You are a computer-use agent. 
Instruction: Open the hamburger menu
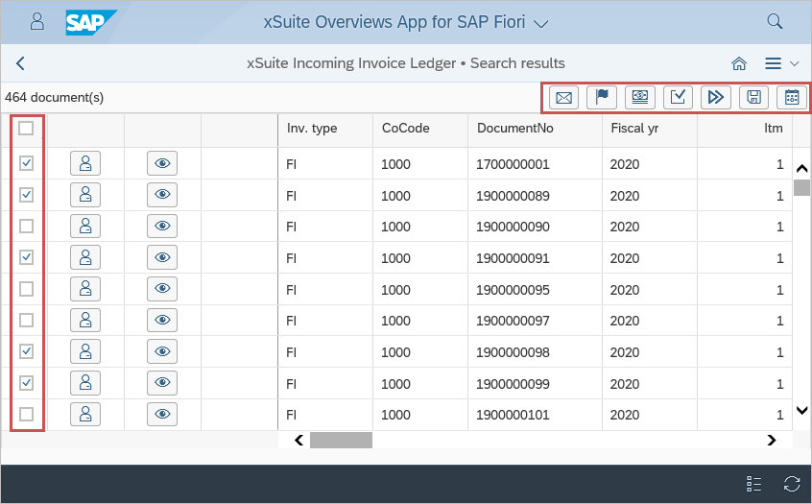coord(773,63)
